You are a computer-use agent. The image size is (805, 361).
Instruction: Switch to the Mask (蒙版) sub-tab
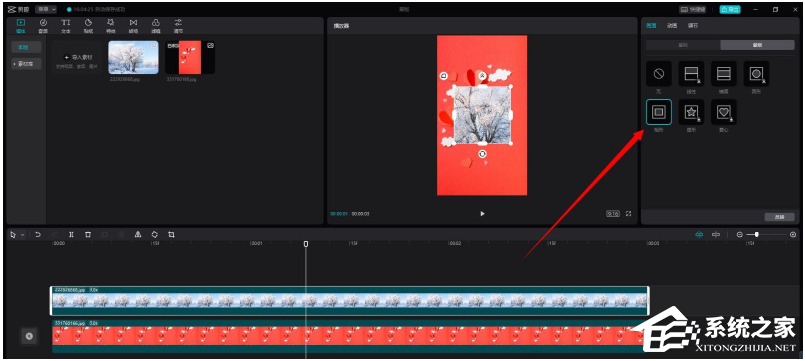click(757, 45)
